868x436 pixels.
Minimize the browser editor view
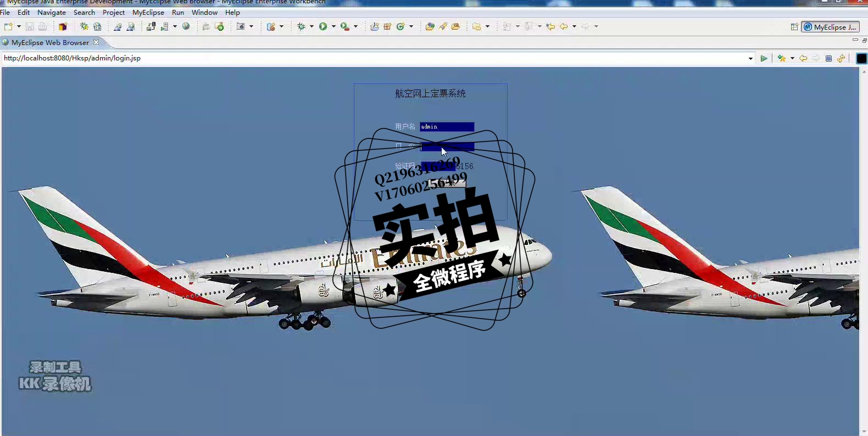pyautogui.click(x=855, y=40)
